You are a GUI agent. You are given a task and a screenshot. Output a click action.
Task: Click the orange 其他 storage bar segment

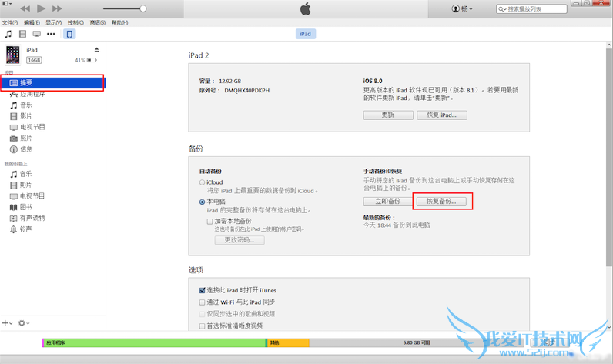[289, 342]
